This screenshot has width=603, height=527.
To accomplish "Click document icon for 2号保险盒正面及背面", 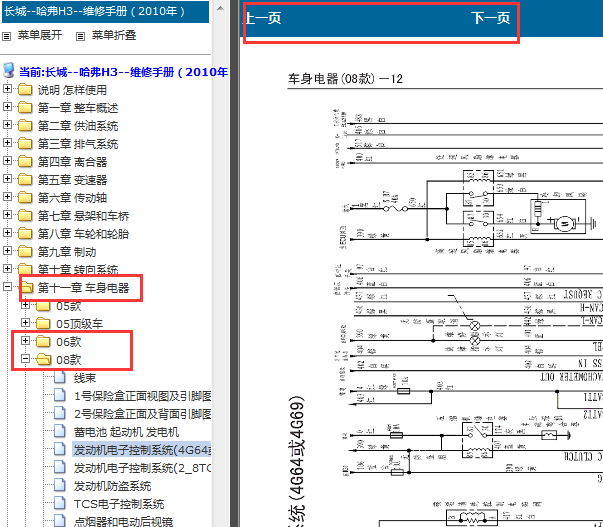I will point(60,414).
